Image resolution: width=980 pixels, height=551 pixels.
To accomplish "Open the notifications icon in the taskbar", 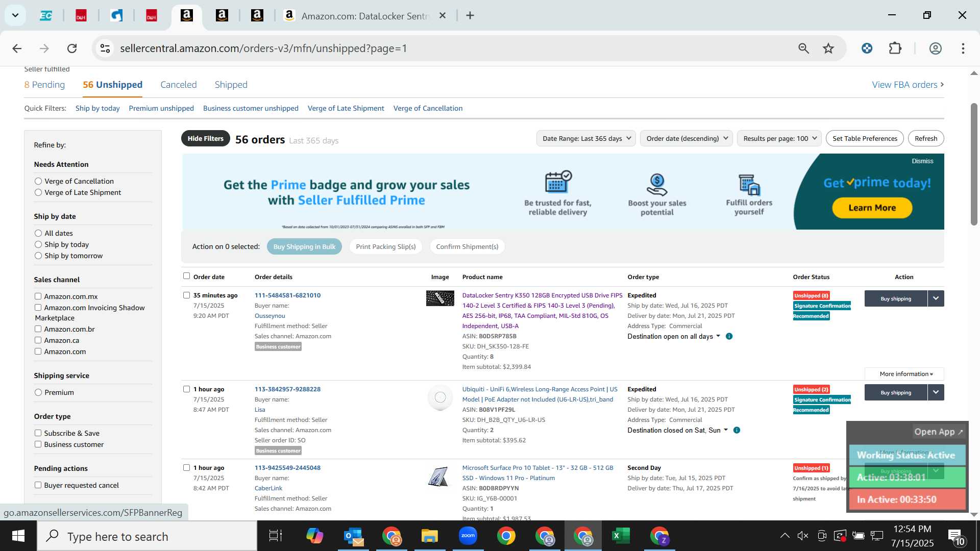I will click(x=955, y=536).
